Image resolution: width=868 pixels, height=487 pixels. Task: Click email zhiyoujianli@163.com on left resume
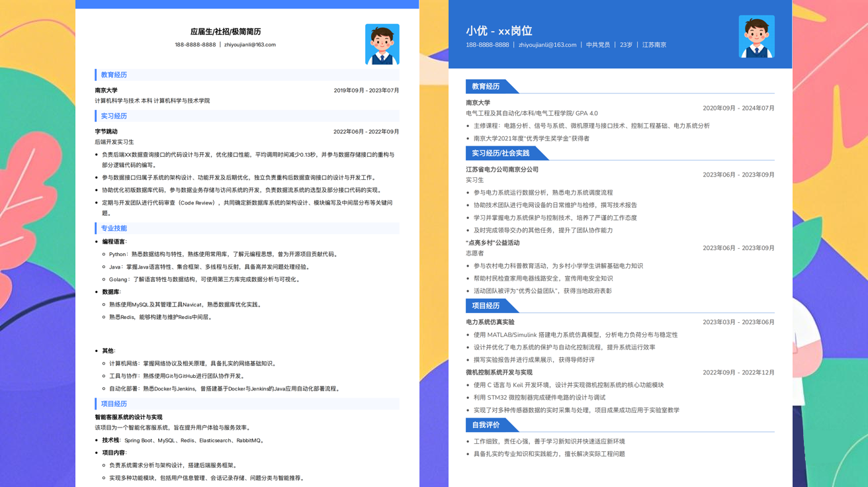click(x=250, y=45)
